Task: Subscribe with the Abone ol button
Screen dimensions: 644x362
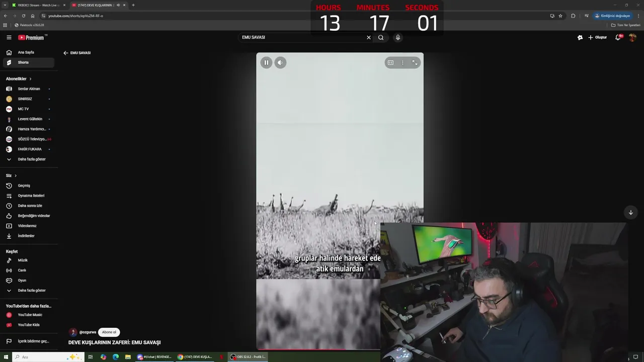Action: coord(109,332)
